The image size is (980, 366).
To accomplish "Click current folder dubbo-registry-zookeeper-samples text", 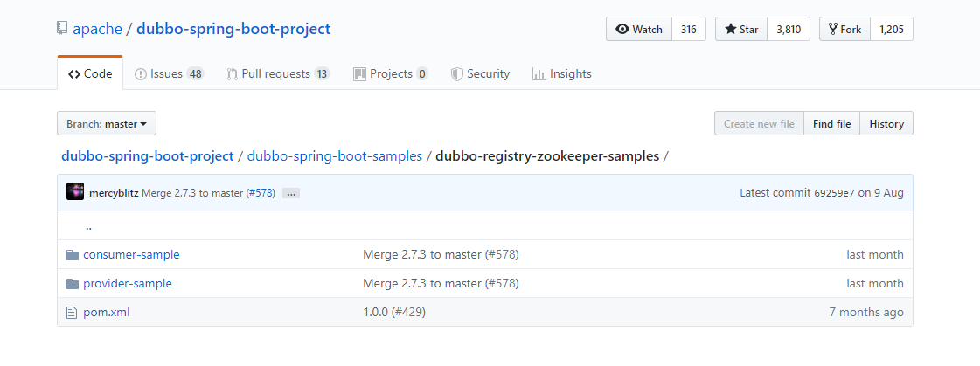I will coord(547,156).
